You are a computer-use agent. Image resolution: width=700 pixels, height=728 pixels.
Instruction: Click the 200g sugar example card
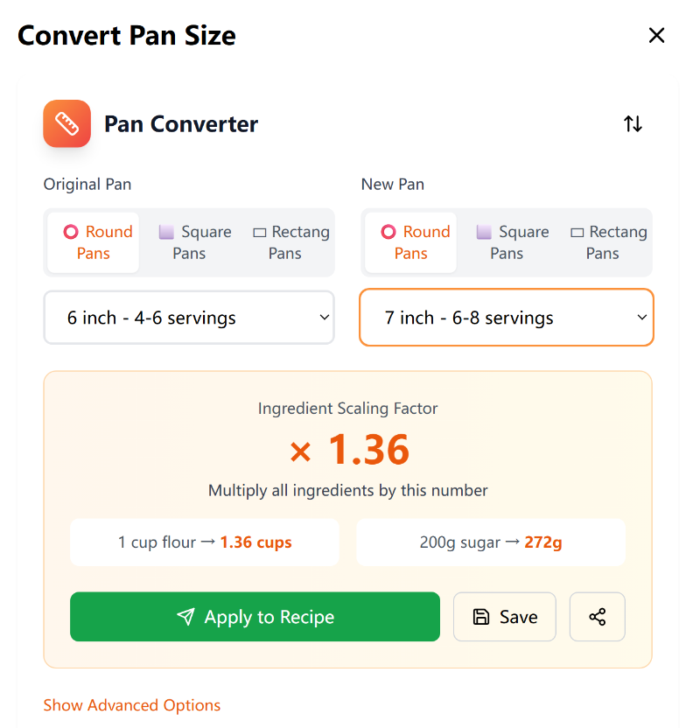(491, 542)
